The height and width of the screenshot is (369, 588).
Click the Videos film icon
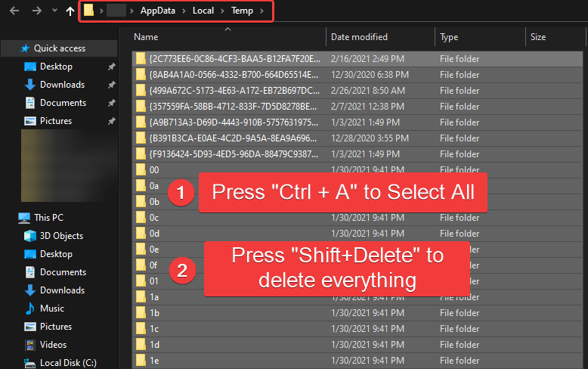[x=30, y=345]
